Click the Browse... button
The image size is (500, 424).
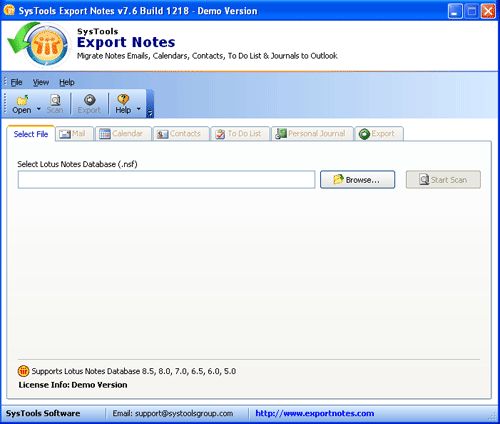pyautogui.click(x=357, y=180)
